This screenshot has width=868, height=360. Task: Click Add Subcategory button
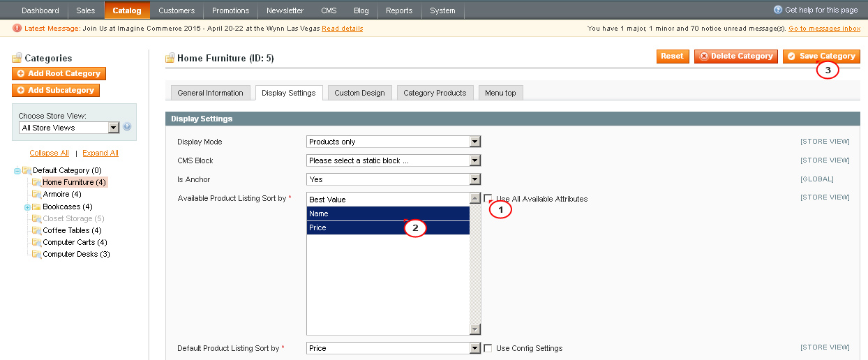tap(56, 90)
